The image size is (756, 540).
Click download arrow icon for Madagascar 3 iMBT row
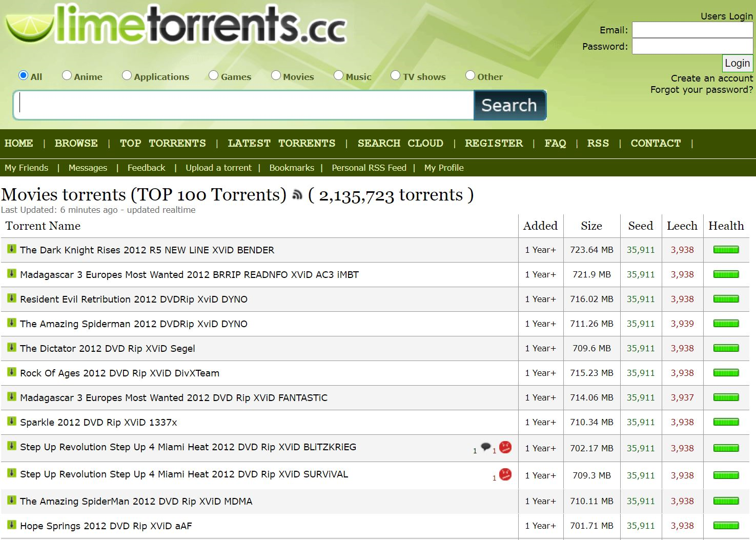[11, 274]
